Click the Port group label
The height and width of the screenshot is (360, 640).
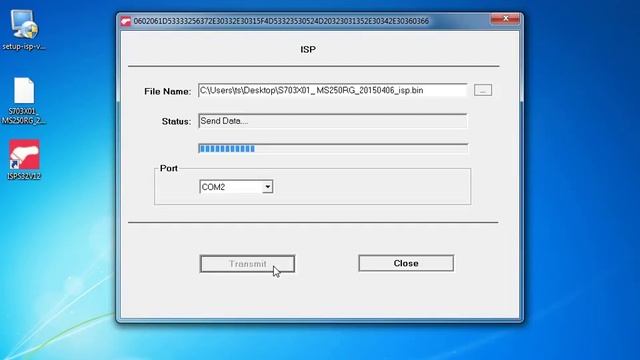click(x=169, y=168)
